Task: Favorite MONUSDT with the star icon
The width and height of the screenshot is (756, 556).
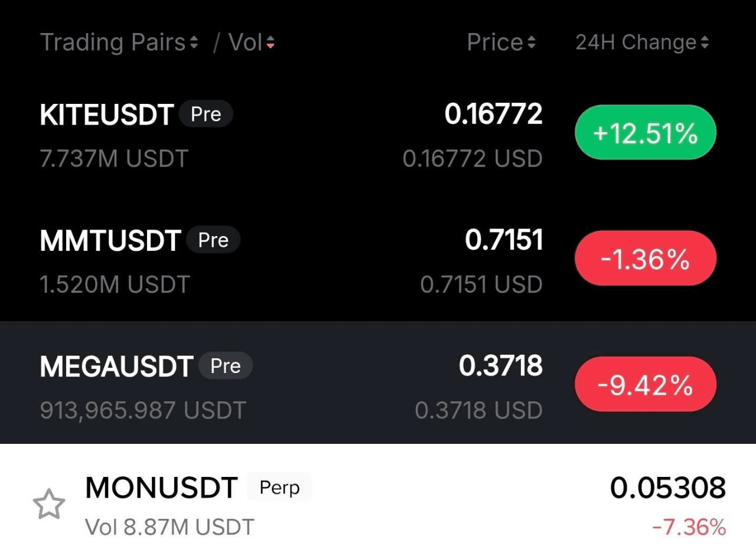Action: (48, 505)
